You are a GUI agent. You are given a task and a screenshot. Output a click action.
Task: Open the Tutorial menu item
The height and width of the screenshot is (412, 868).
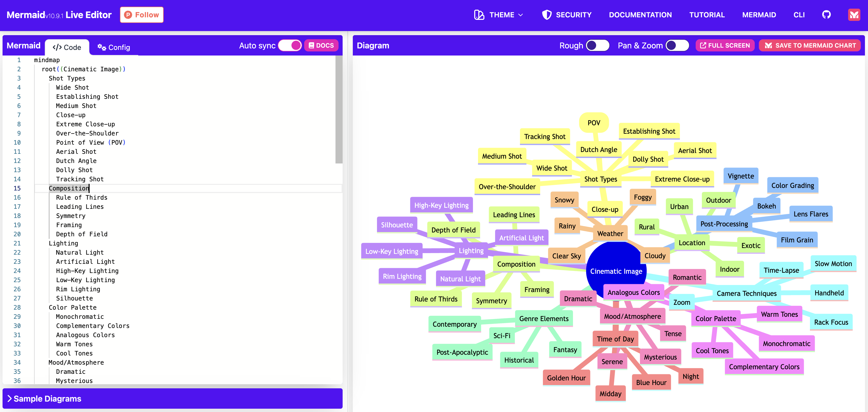[x=707, y=15]
